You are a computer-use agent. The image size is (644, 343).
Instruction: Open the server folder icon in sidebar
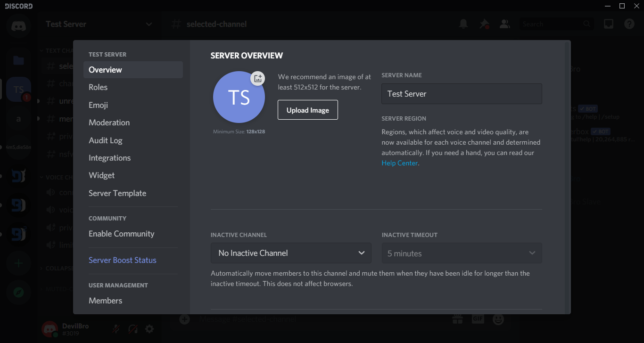click(x=18, y=60)
